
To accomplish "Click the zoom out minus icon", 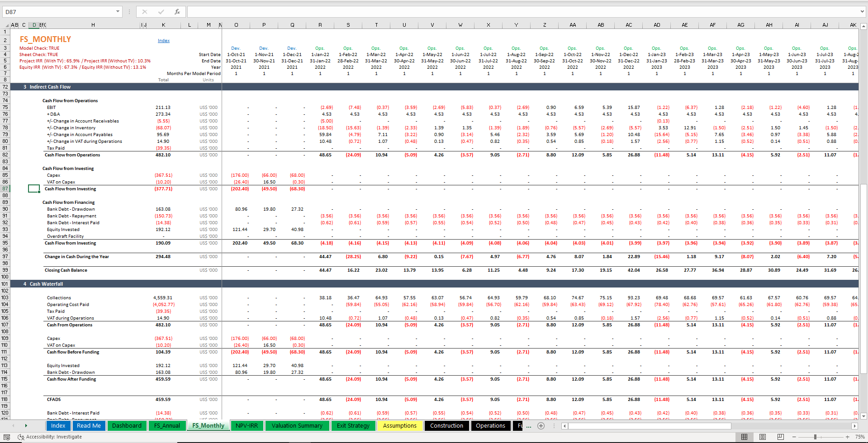I will coord(795,437).
